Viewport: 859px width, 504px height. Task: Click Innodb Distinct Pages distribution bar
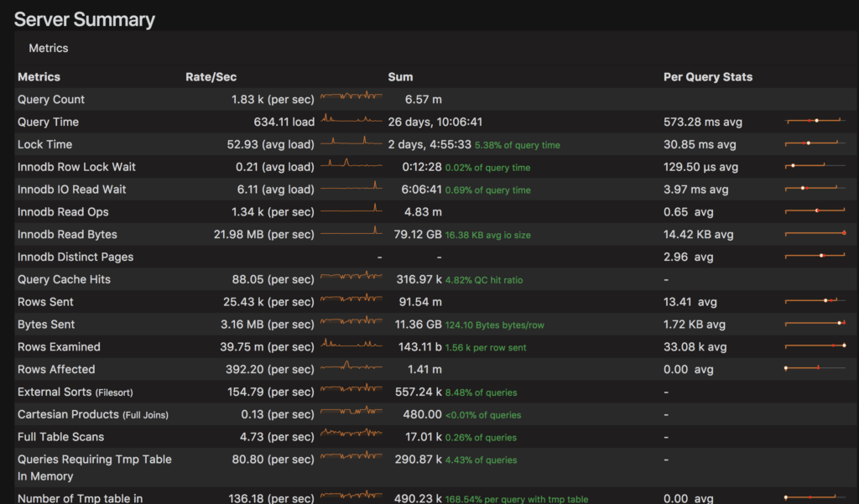[x=815, y=256]
